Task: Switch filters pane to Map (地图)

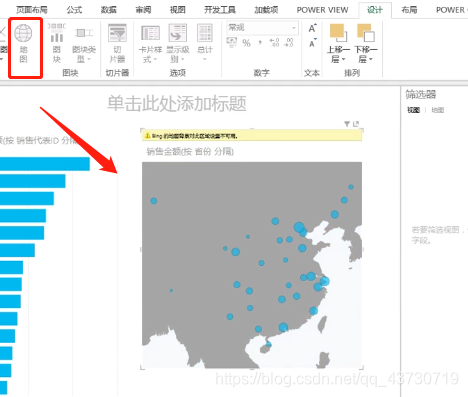Action: point(438,110)
